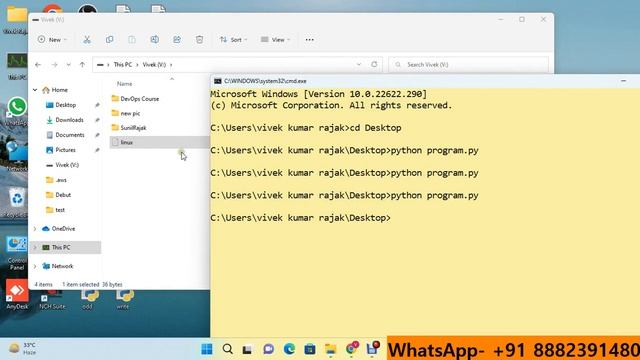Click the Explorer forward arrow

point(54,64)
